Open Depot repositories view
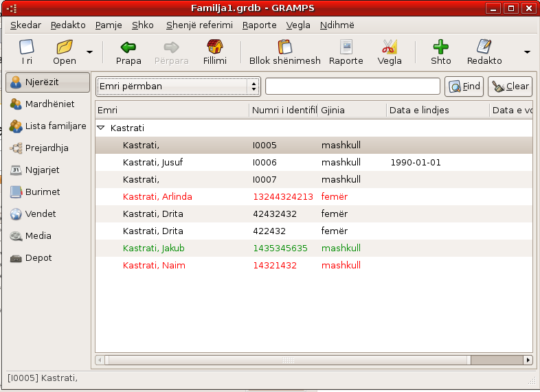The width and height of the screenshot is (540, 392). tap(48, 257)
